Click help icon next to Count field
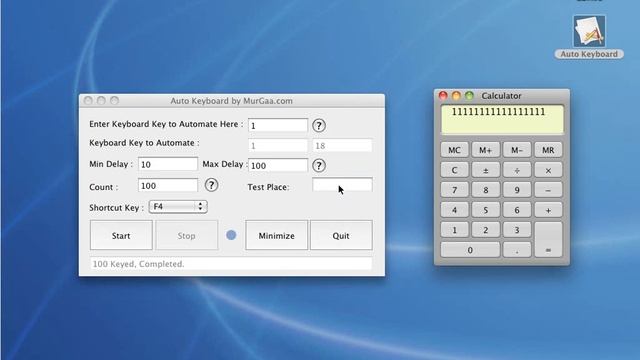Viewport: 640px width, 360px height. coord(211,185)
